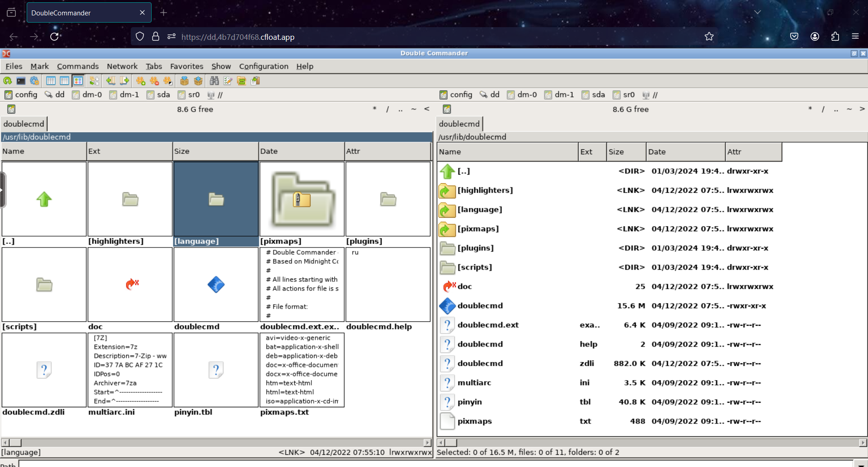
Task: Click the right panel horizontal scrollbar
Action: (652, 443)
